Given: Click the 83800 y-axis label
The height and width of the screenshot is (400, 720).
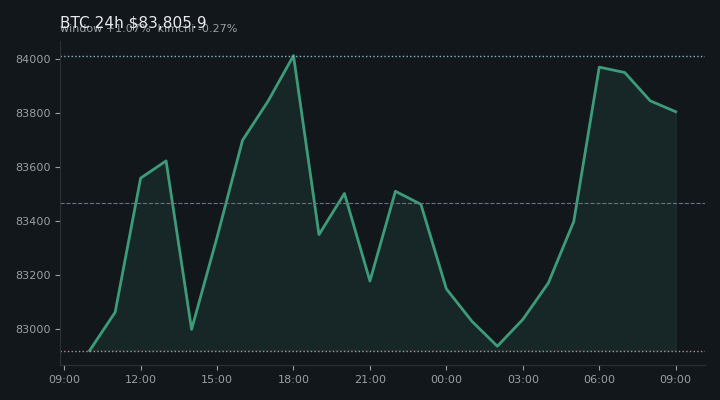Looking at the screenshot, I should [33, 113].
